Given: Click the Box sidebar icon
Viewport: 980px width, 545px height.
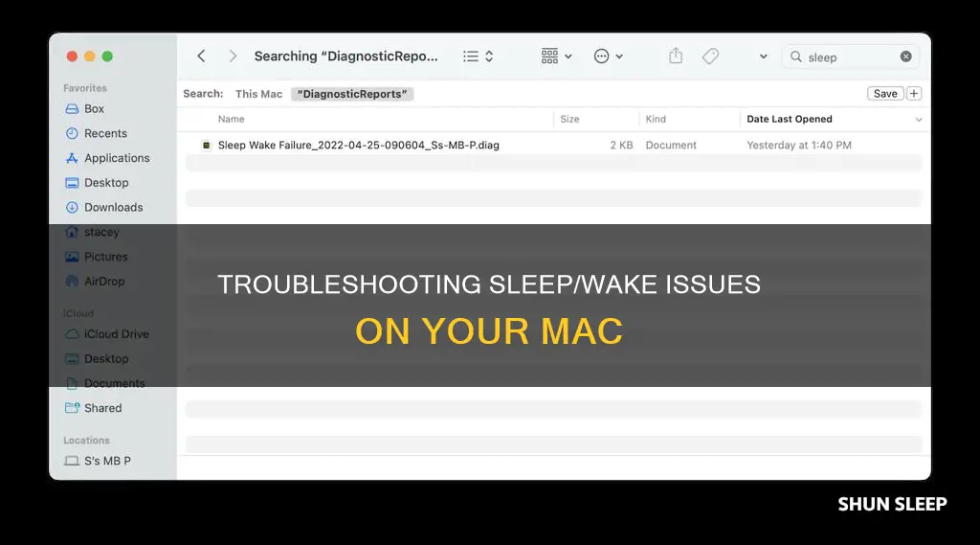Looking at the screenshot, I should point(72,109).
